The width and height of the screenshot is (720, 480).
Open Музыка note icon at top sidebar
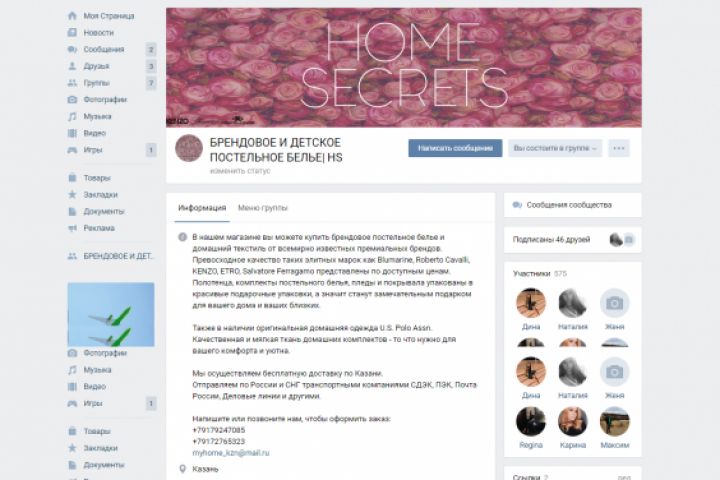[72, 116]
